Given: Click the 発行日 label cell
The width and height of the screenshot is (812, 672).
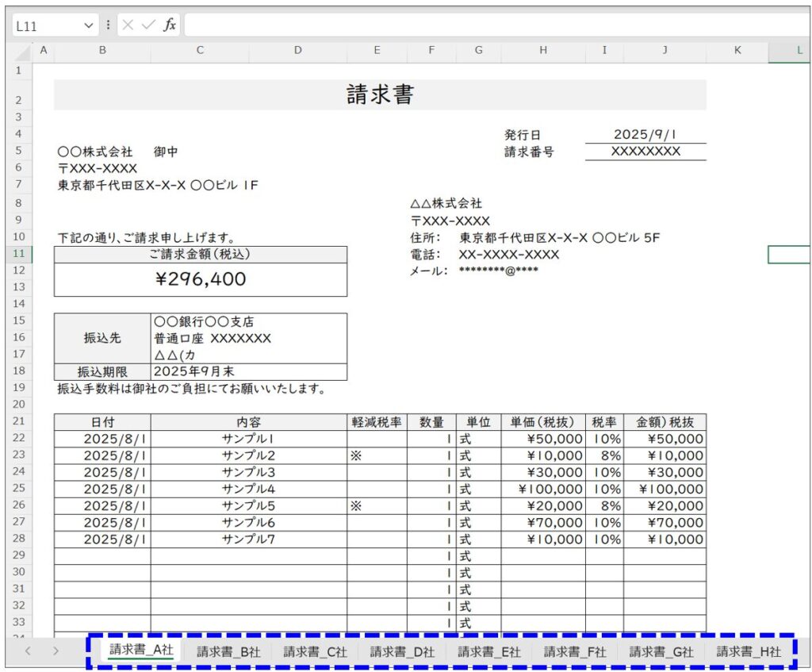Looking at the screenshot, I should point(523,135).
